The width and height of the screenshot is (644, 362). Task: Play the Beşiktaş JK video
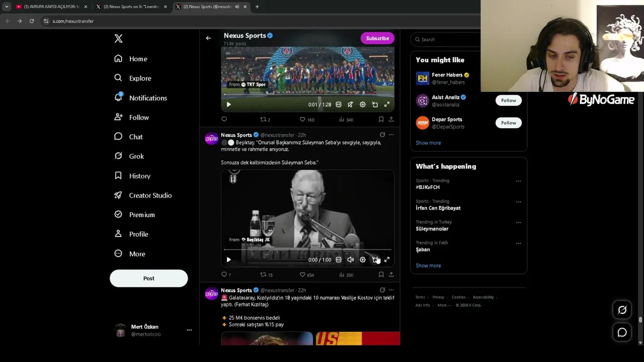pyautogui.click(x=228, y=260)
